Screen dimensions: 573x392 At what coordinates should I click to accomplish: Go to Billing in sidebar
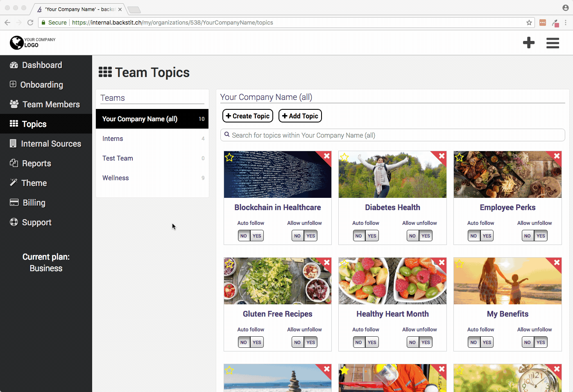[x=46, y=203]
